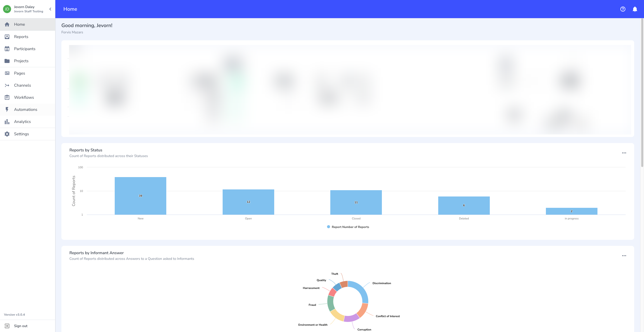Click Sign out
The image size is (644, 332).
click(x=21, y=326)
